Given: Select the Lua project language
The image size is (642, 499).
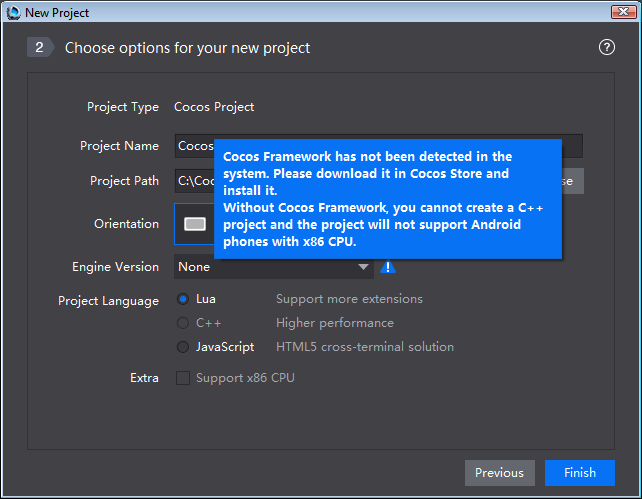Looking at the screenshot, I should (183, 299).
